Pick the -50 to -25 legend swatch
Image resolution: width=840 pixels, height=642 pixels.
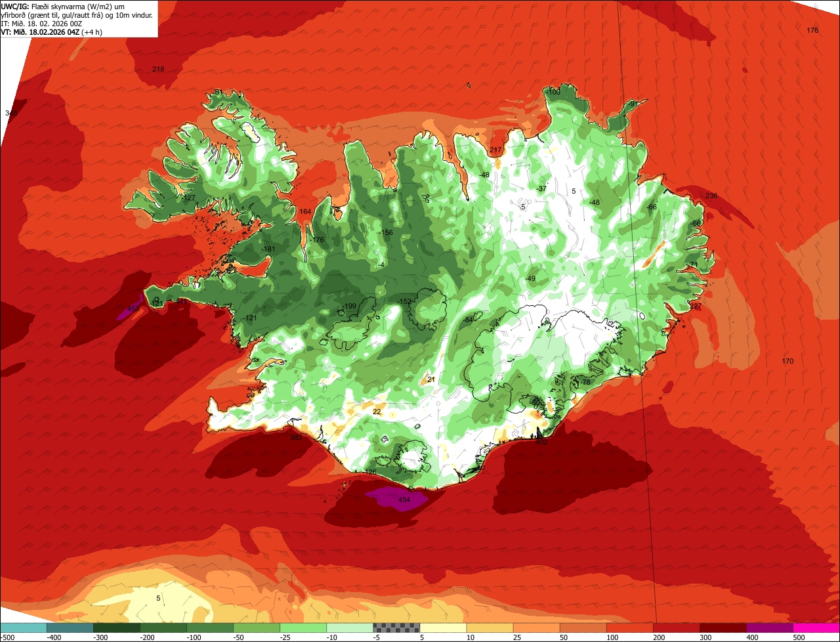click(257, 628)
